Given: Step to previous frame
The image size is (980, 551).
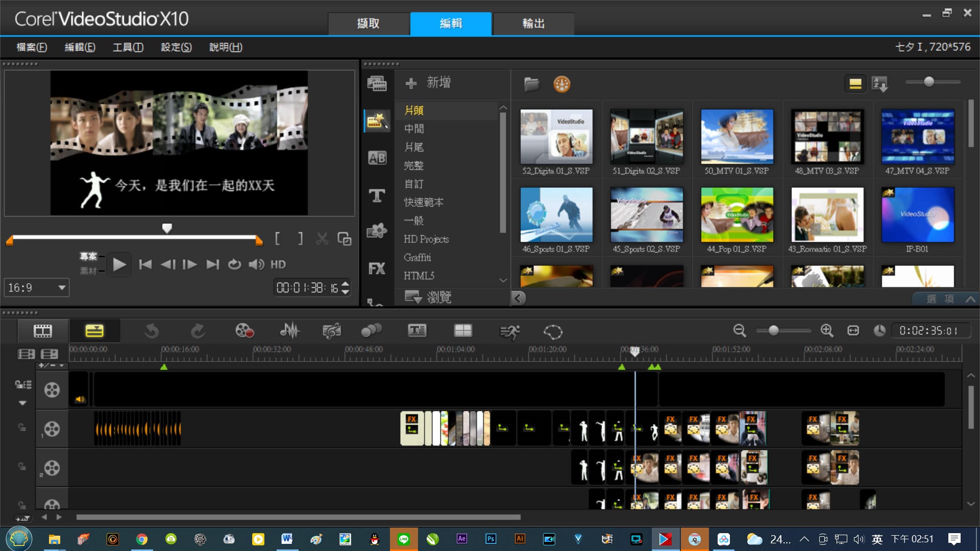Looking at the screenshot, I should (168, 264).
